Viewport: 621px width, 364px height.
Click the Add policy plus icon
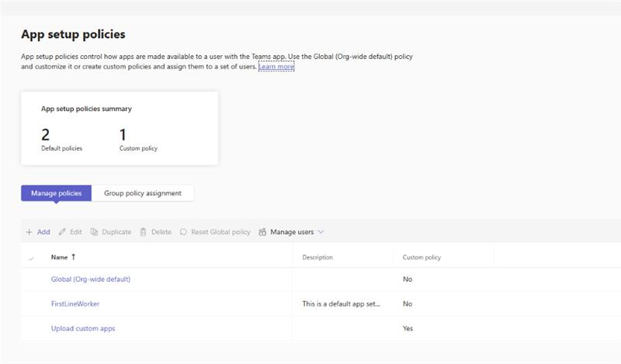coord(29,232)
